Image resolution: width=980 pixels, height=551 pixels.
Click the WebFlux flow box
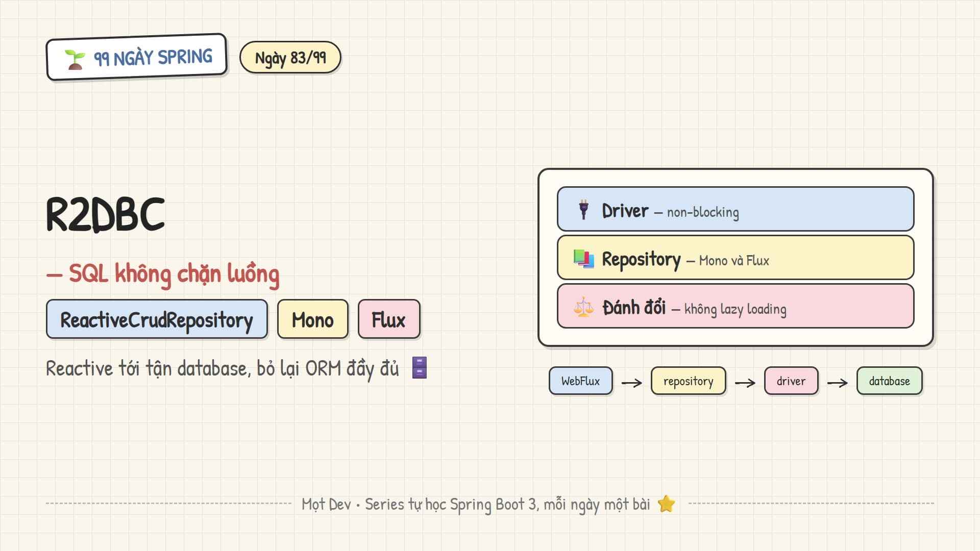[581, 381]
